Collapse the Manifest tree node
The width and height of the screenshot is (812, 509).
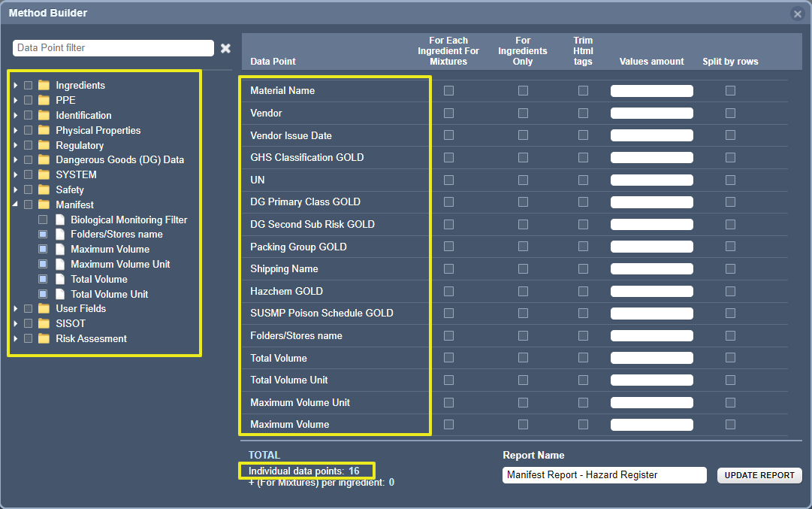coord(15,205)
